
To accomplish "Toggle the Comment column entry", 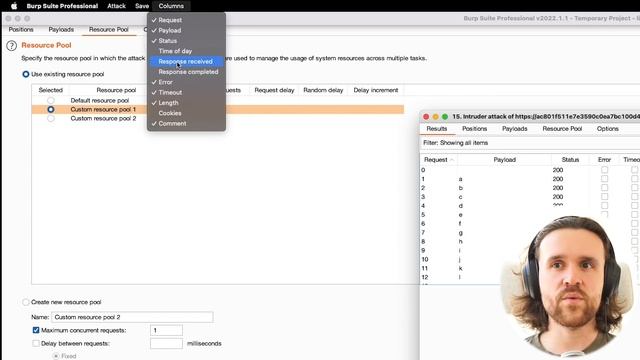I will pos(186,123).
